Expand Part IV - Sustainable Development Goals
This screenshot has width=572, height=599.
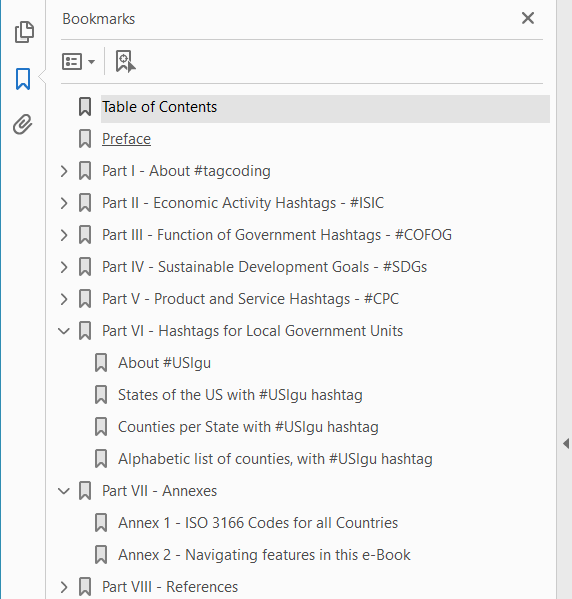64,267
